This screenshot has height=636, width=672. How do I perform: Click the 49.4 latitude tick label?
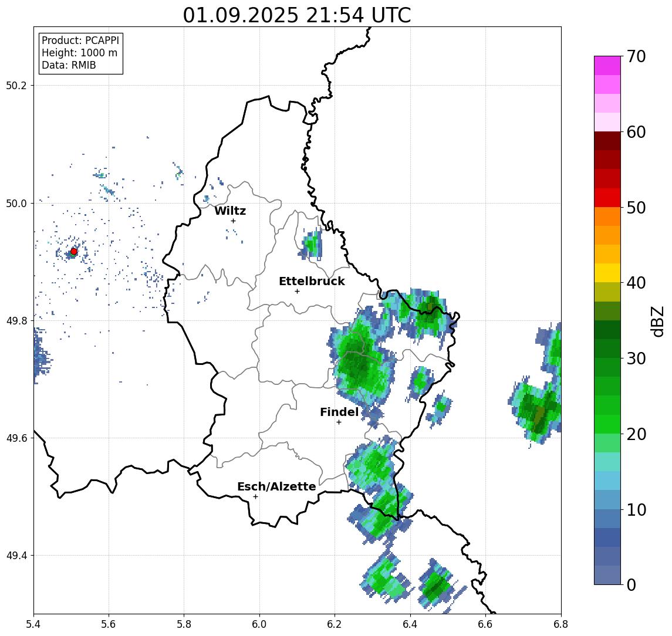coord(16,556)
